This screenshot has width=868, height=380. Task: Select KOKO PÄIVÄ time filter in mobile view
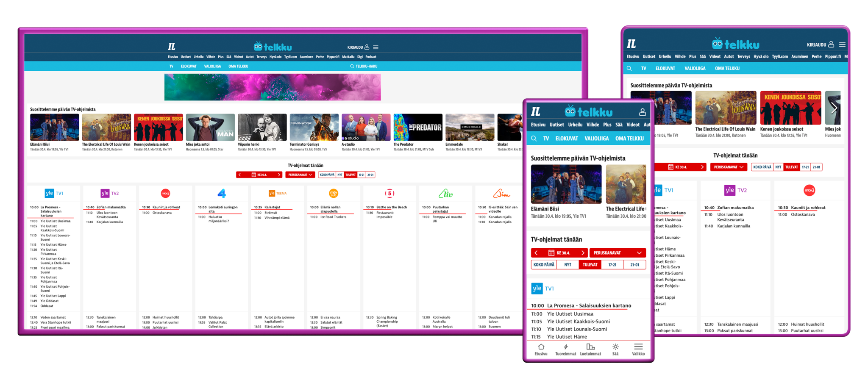(x=544, y=265)
